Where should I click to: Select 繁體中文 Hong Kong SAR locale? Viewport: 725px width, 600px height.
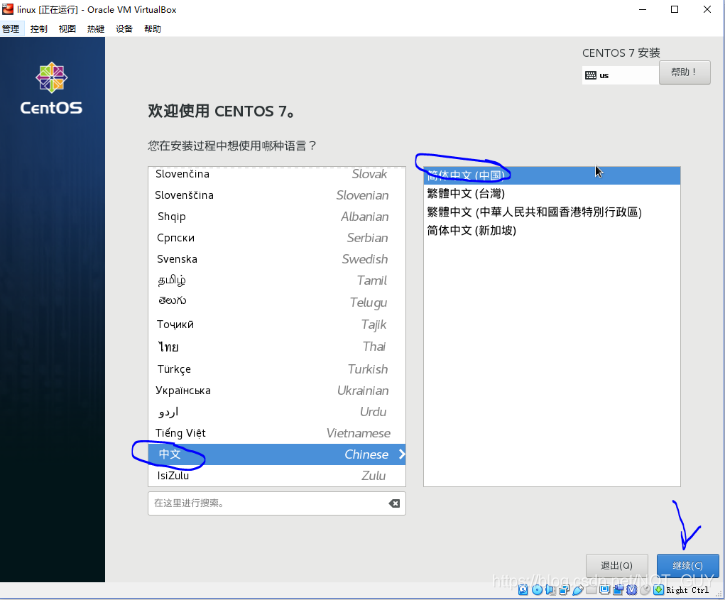click(552, 212)
